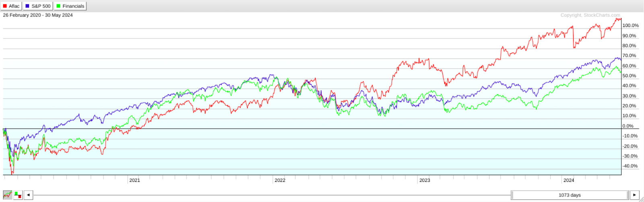The height and width of the screenshot is (202, 644).
Task: Click the 1073 days range slider
Action: tap(570, 195)
